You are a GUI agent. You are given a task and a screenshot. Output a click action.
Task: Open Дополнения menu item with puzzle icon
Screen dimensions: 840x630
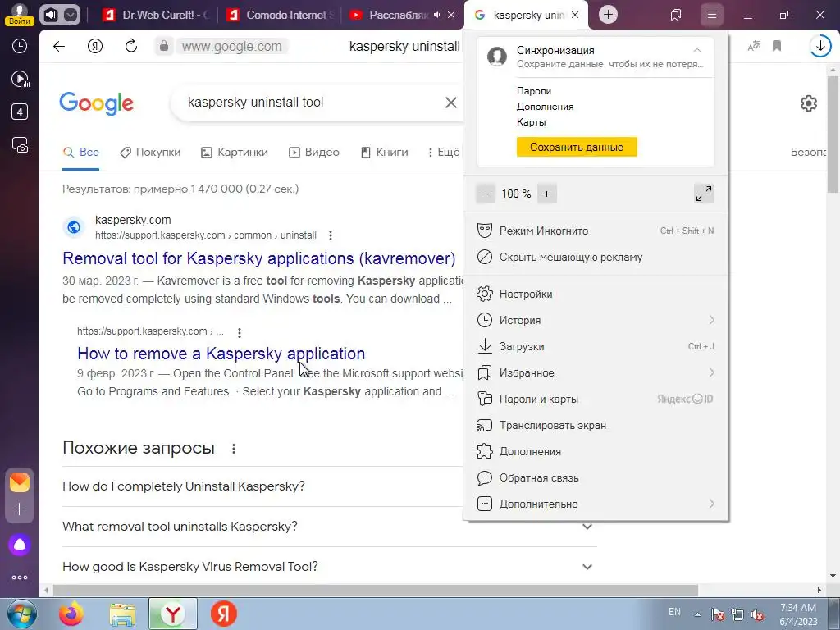click(596, 452)
